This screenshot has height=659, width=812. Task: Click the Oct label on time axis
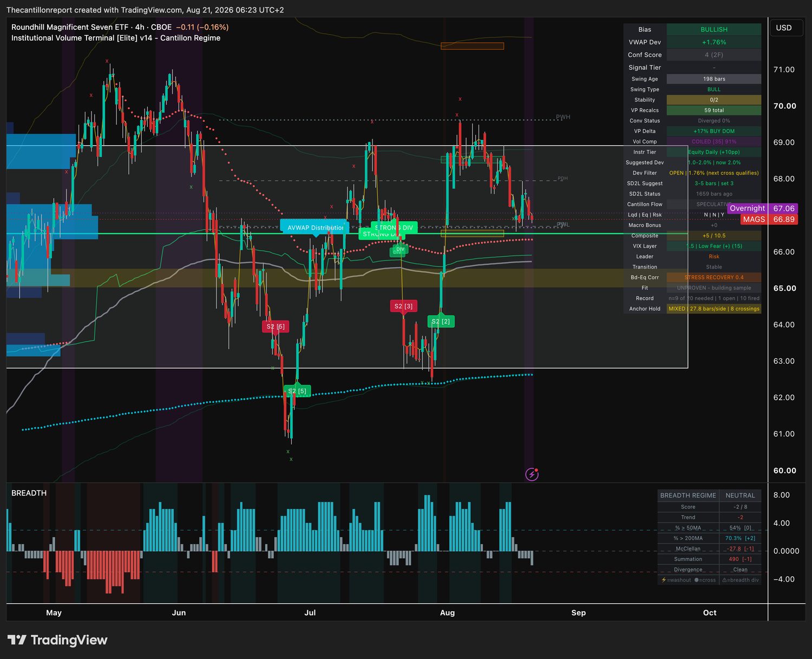point(710,613)
